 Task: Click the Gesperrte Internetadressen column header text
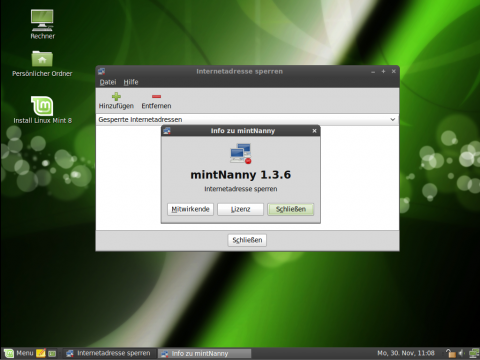click(140, 120)
